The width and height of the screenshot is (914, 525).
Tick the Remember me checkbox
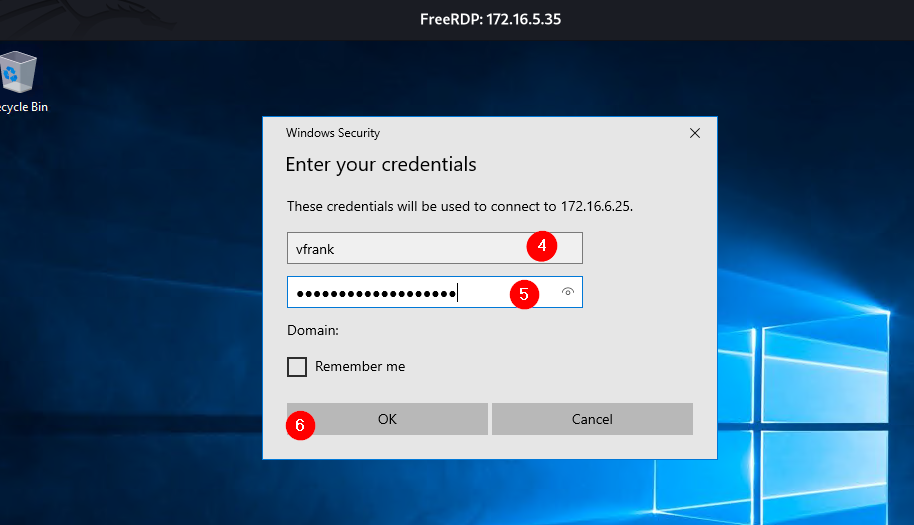pyautogui.click(x=297, y=367)
